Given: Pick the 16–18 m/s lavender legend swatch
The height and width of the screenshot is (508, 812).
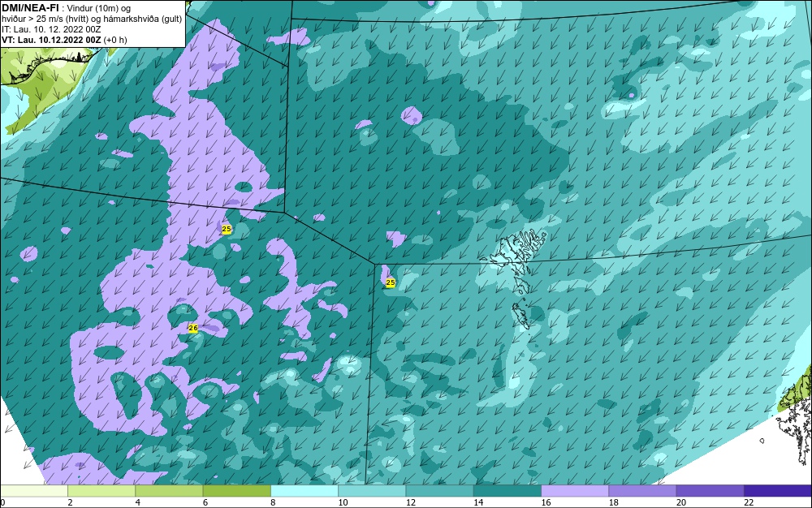Looking at the screenshot, I should click(x=575, y=491).
